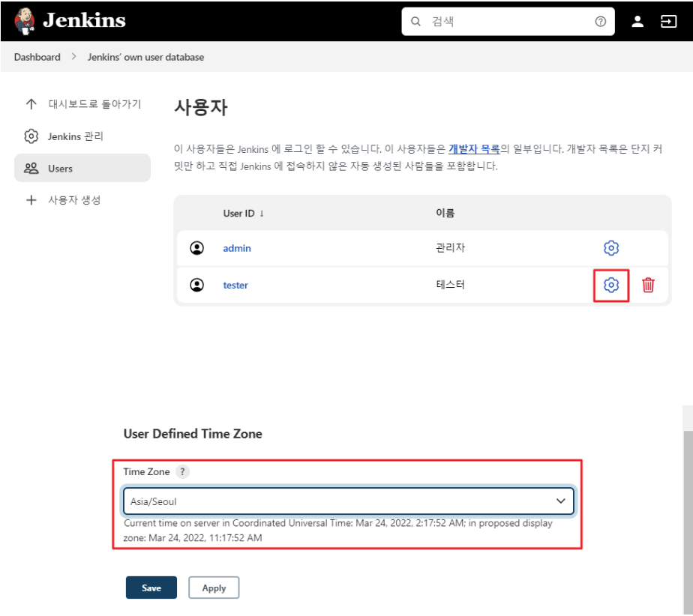Click gear icon beside Jenkins 관리
This screenshot has width=693, height=616.
click(x=31, y=136)
